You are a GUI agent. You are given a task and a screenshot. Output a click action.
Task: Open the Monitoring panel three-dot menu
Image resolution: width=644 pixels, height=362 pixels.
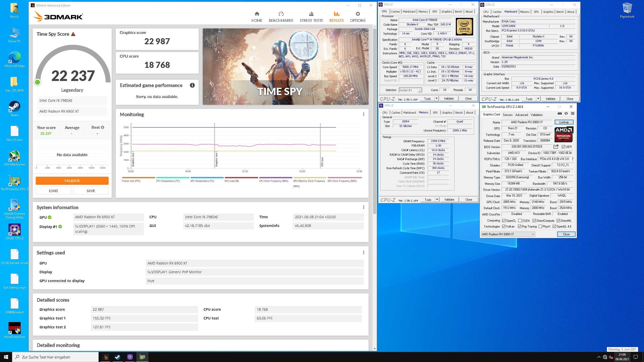364,114
